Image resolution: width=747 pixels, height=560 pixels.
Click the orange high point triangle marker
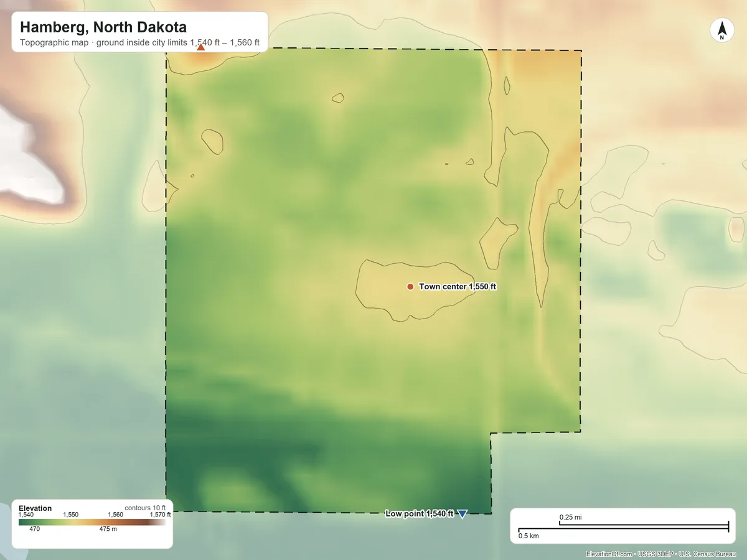pyautogui.click(x=200, y=47)
